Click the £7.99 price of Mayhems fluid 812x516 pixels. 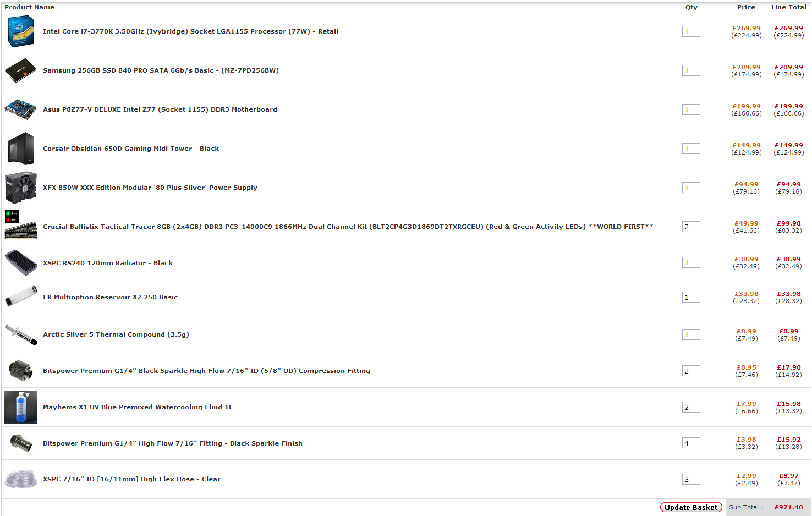pyautogui.click(x=747, y=404)
